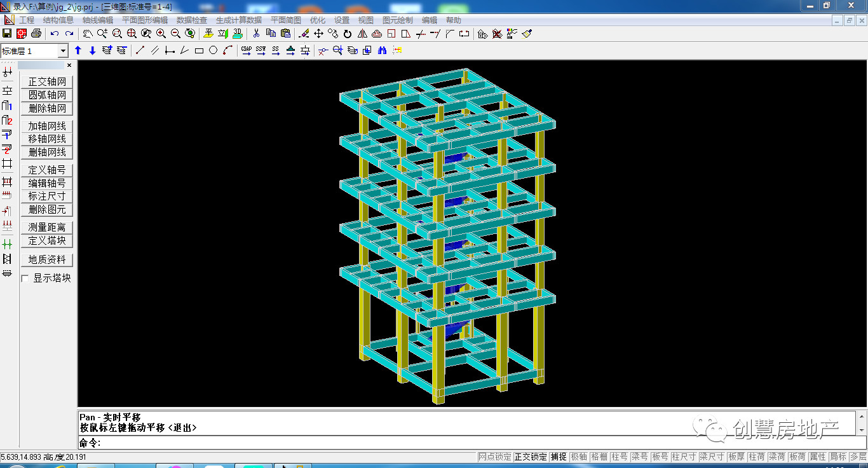This screenshot has height=468, width=868.
Task: Go up one standard floor (blue up arrow)
Action: (x=78, y=50)
